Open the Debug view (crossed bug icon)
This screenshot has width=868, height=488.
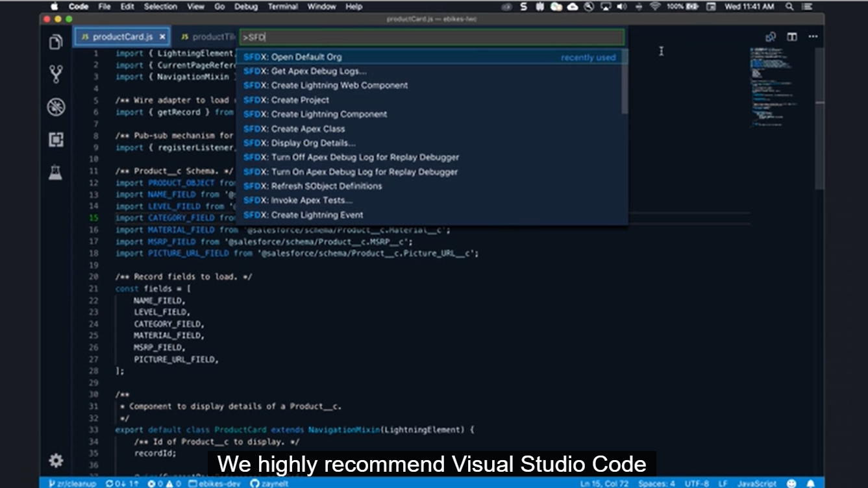56,107
